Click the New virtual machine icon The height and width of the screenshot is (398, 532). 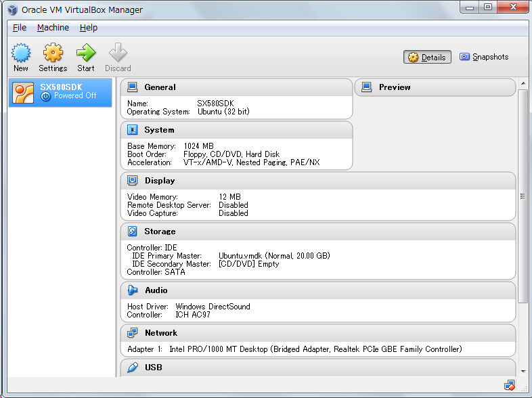point(21,53)
